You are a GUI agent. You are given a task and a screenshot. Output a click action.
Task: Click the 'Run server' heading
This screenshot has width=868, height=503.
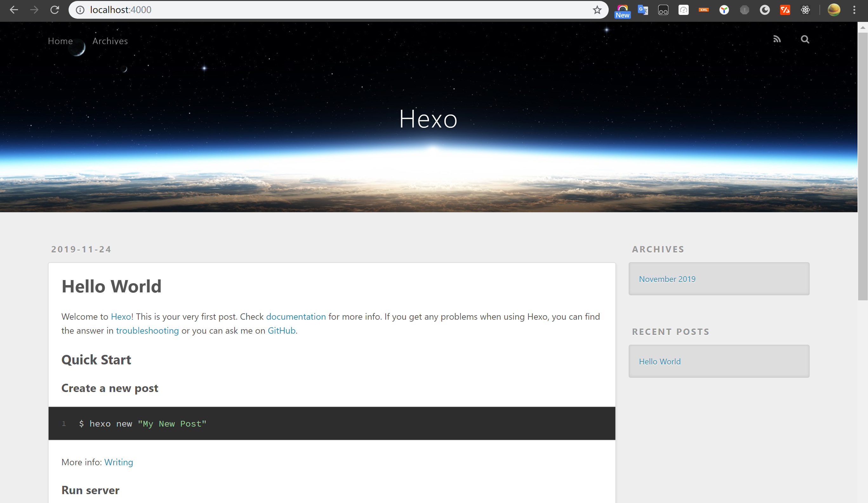pyautogui.click(x=90, y=490)
